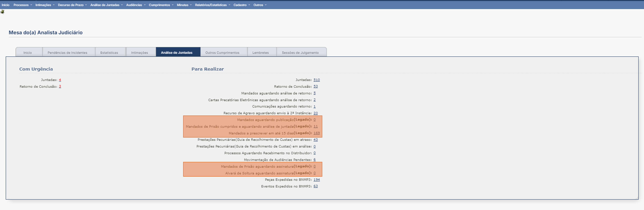Open Mandados aguardando análise de retorno count
Image resolution: width=644 pixels, height=210 pixels.
click(x=315, y=93)
